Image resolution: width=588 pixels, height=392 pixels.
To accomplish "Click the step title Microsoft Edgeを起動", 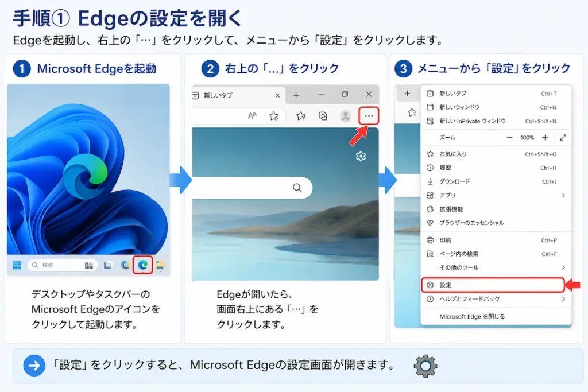I will tap(96, 69).
